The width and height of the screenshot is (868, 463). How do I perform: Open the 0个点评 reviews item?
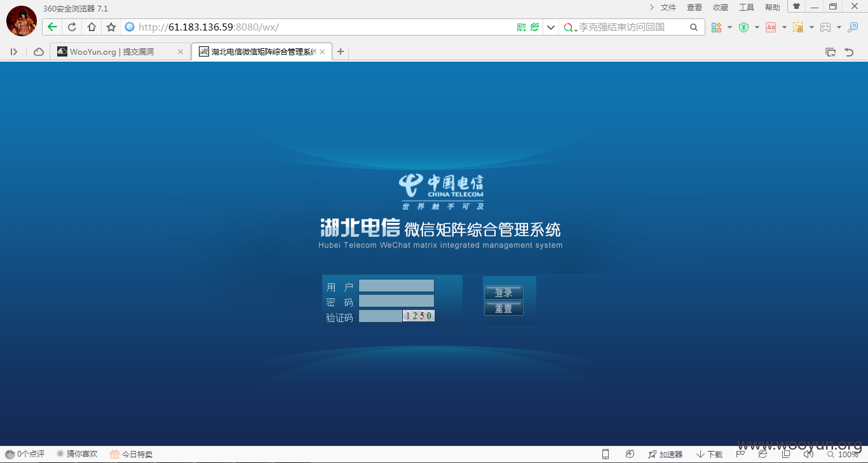click(25, 454)
